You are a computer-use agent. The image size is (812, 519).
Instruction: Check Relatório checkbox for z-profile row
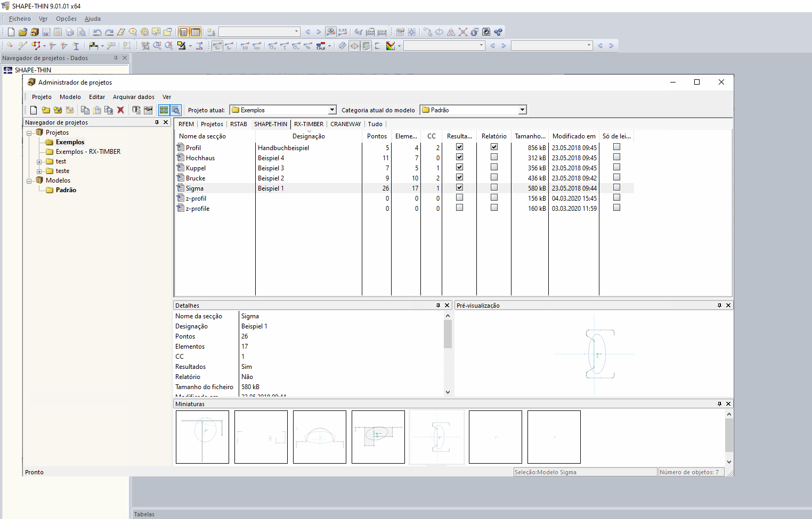(x=494, y=208)
